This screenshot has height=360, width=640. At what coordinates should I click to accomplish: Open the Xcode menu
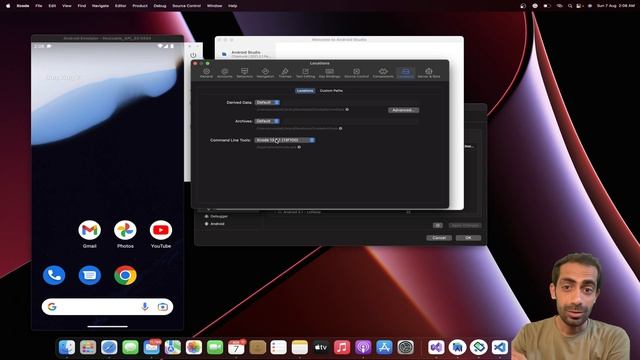click(x=23, y=6)
